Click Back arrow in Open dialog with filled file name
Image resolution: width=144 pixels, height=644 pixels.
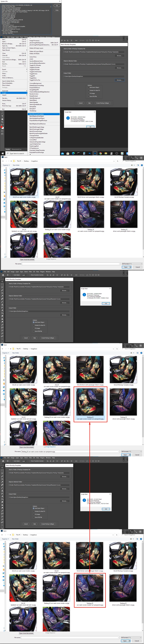3,349
